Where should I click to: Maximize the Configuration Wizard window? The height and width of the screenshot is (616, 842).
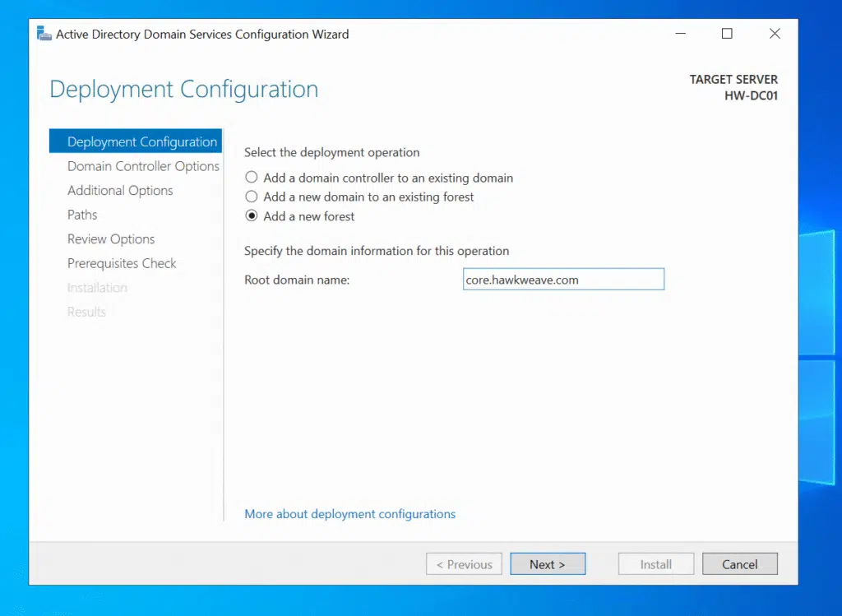(x=727, y=34)
